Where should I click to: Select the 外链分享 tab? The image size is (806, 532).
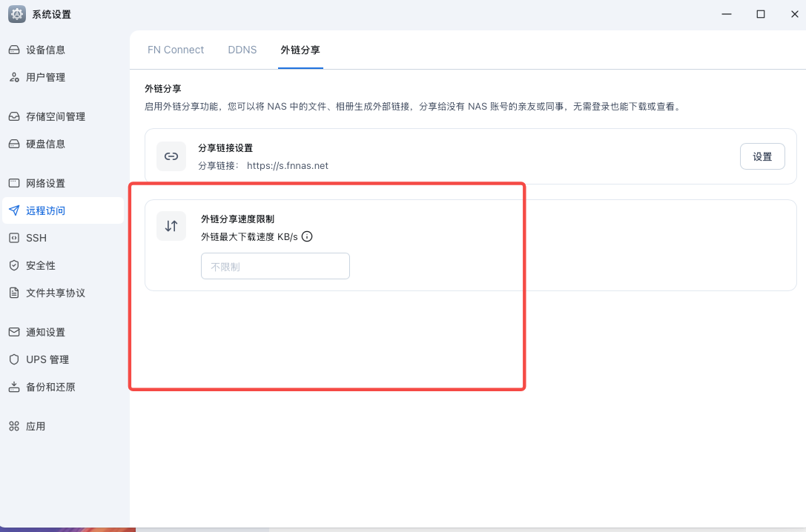[300, 50]
